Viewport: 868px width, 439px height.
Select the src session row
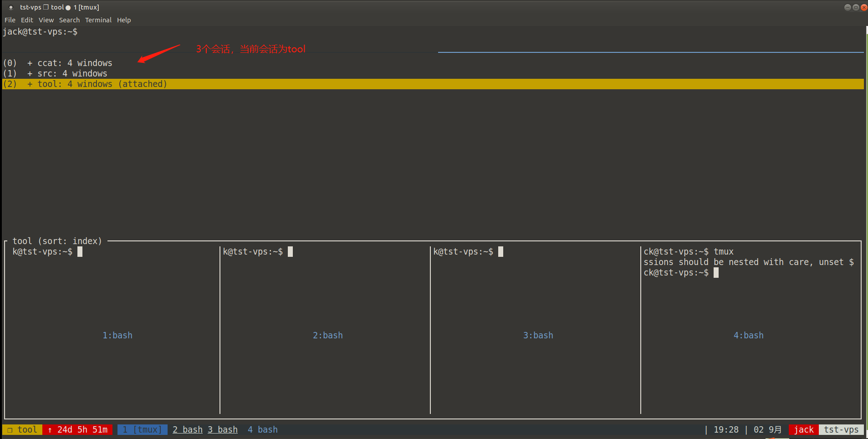point(433,73)
